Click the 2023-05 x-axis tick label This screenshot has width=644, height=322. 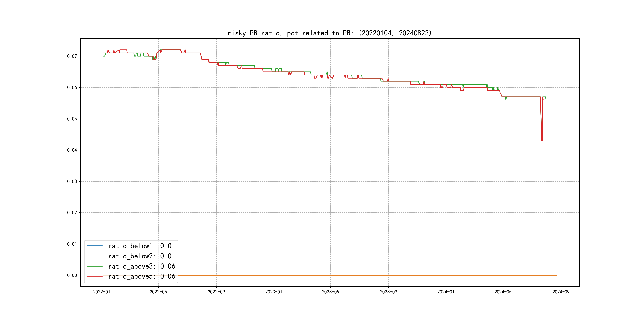point(330,292)
